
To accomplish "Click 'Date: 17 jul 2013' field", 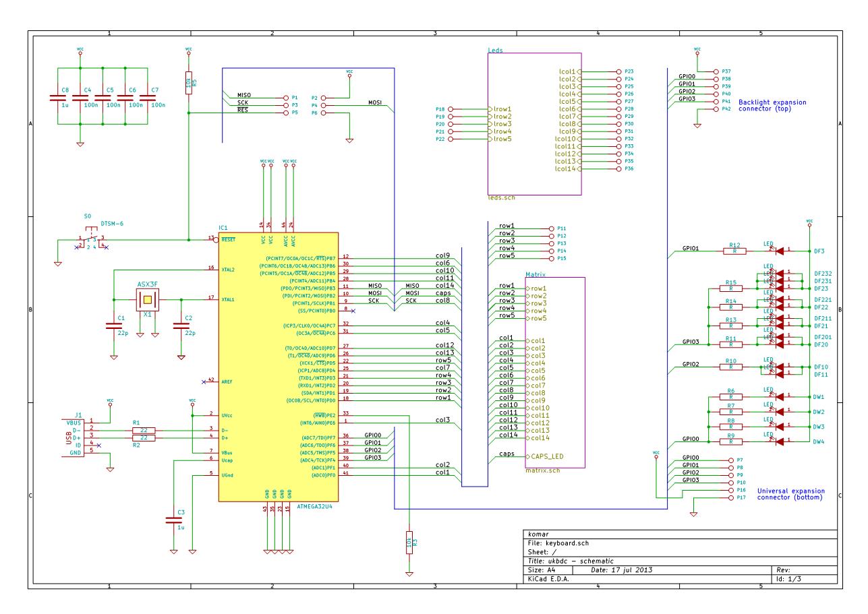I will pyautogui.click(x=620, y=570).
